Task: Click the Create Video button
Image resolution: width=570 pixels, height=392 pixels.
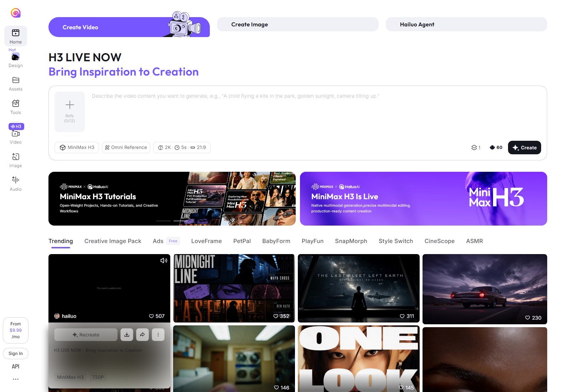Action: click(x=129, y=27)
